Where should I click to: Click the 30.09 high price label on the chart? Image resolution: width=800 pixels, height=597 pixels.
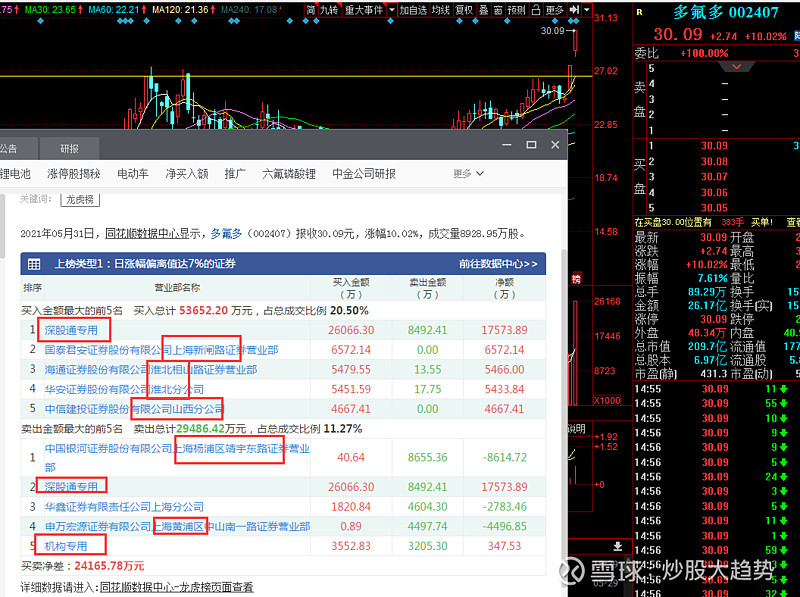(553, 31)
